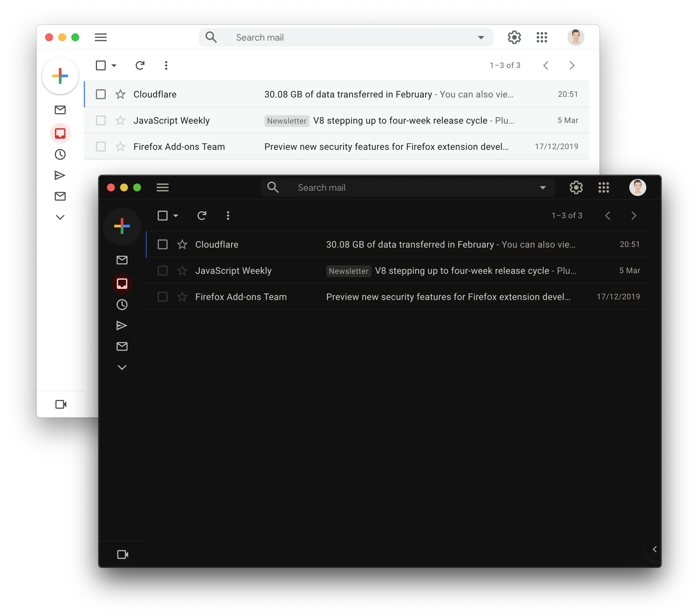The image size is (698, 616).
Task: Tick the Firefox Add-ons Team checkbox
Action: click(162, 296)
